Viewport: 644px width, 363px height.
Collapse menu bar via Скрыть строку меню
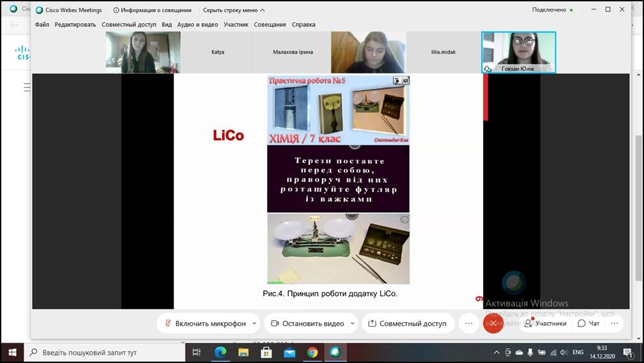tap(234, 10)
